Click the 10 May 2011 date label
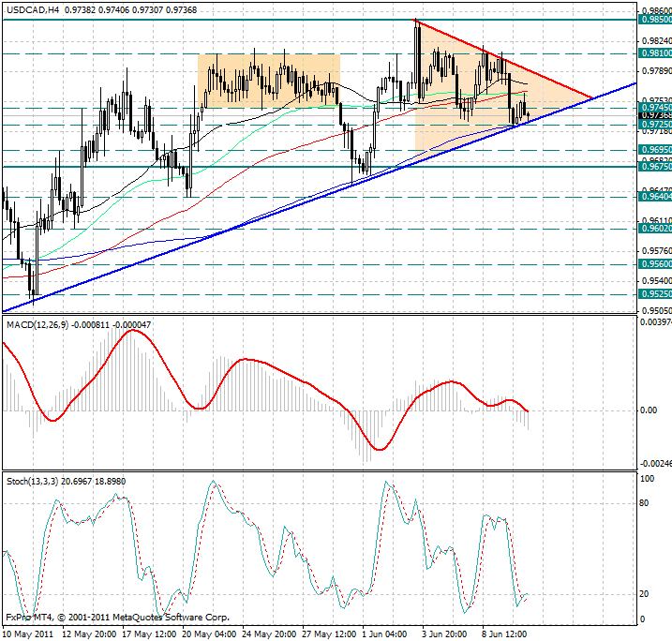Image resolution: width=672 pixels, height=641 pixels. (x=30, y=633)
